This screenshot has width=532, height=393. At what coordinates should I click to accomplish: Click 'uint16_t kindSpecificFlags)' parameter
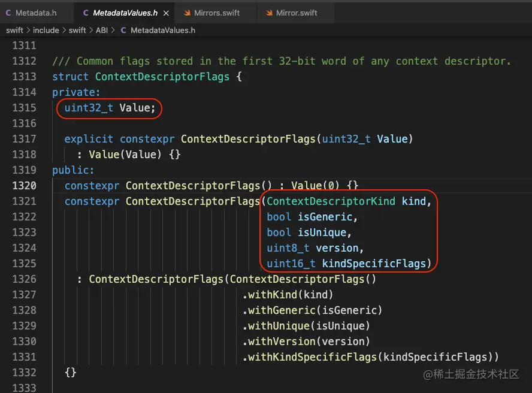(349, 264)
